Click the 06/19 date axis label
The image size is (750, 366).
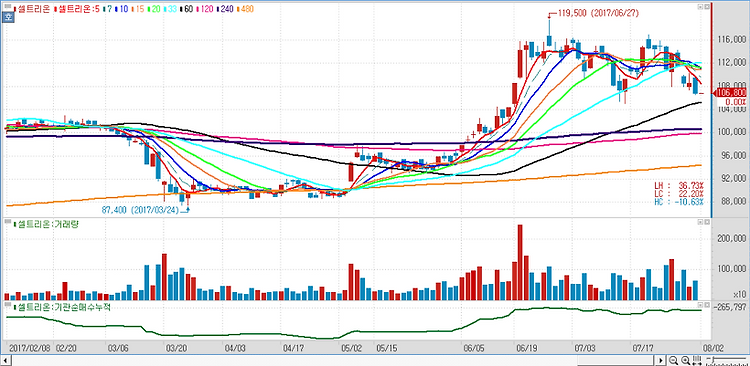(x=526, y=348)
